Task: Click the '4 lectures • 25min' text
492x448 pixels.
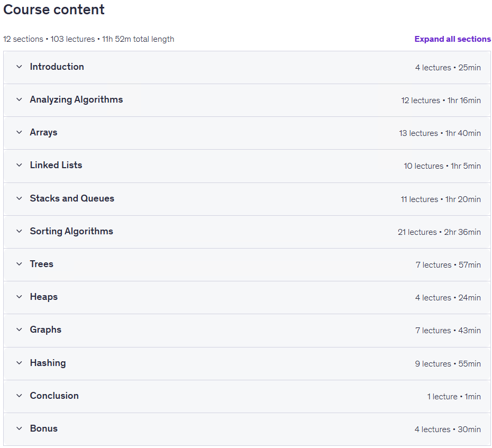Action: point(448,68)
